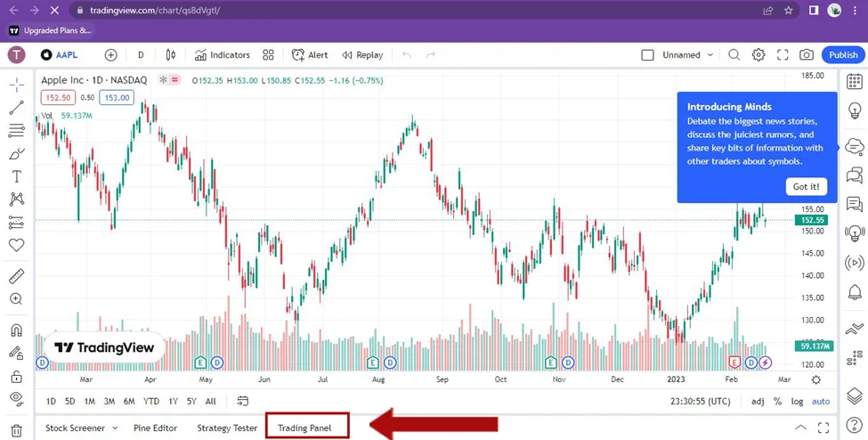Add symbol to compare plus icon
868x440 pixels.
(x=111, y=55)
